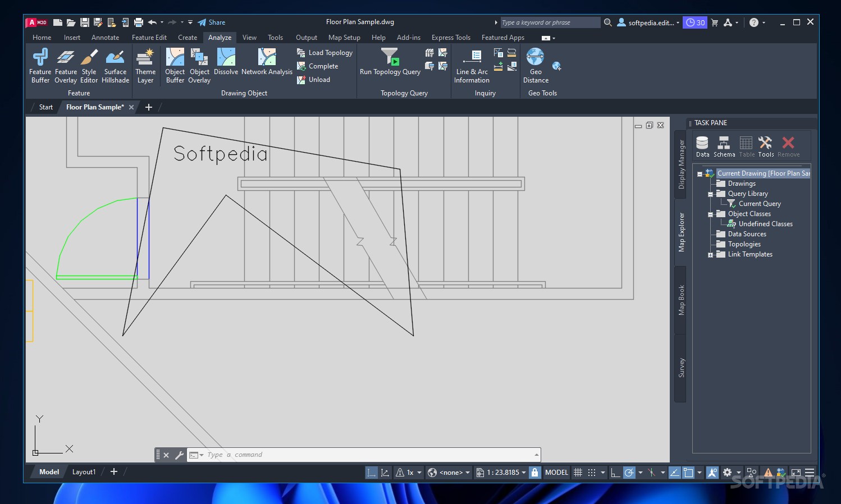Select Undefined Classes tree item
This screenshot has width=841, height=504.
(765, 224)
